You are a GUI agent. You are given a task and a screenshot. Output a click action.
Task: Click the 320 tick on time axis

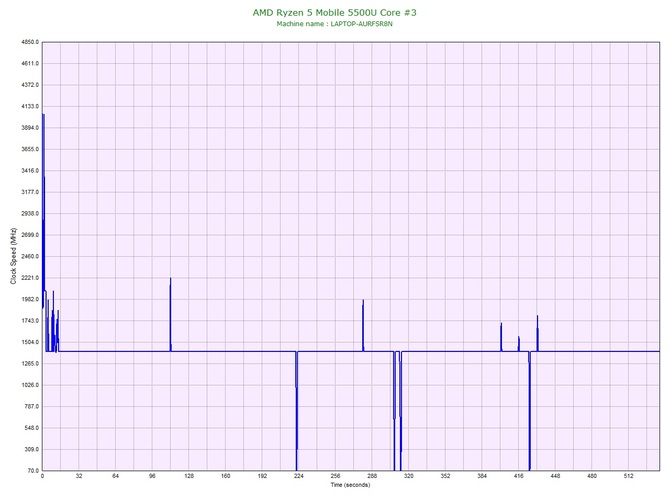pyautogui.click(x=409, y=476)
